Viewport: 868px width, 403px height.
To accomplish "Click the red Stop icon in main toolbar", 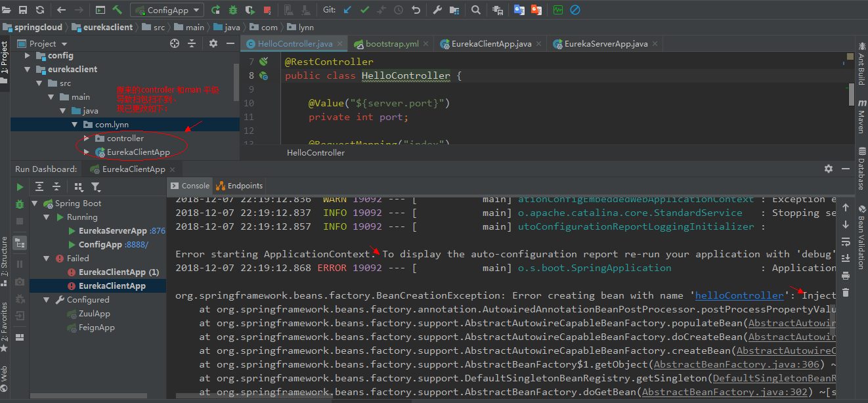I will [x=267, y=10].
